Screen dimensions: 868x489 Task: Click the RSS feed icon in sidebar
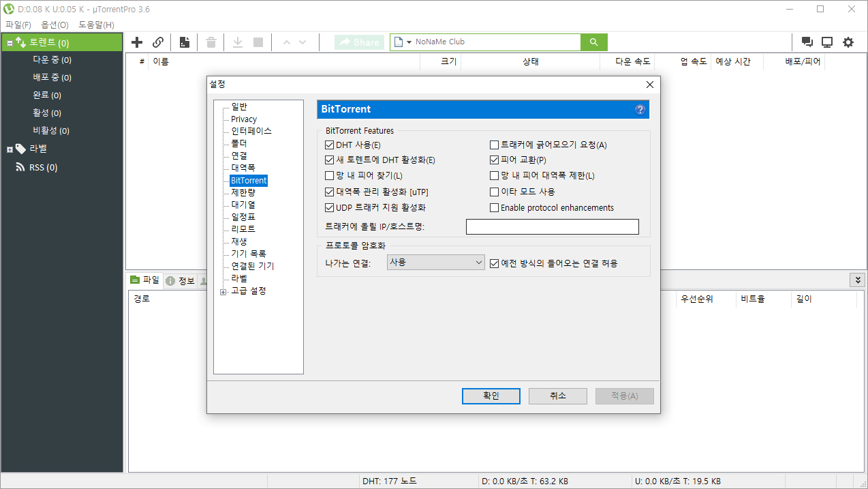click(x=20, y=167)
